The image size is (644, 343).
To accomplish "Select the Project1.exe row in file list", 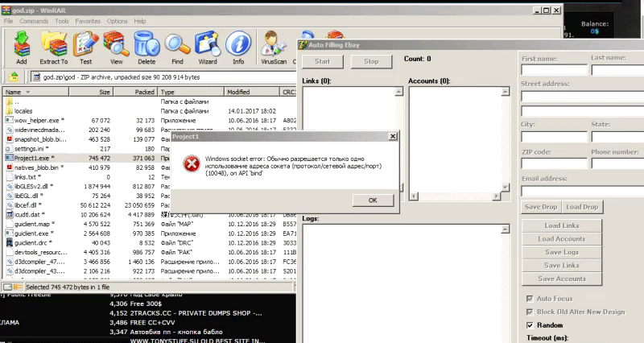I will tap(87, 158).
